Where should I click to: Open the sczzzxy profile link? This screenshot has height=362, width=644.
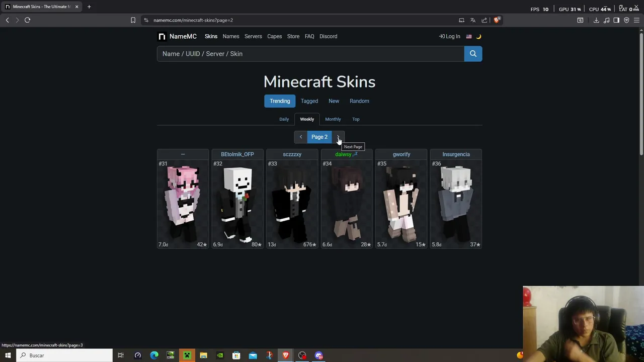point(292,154)
